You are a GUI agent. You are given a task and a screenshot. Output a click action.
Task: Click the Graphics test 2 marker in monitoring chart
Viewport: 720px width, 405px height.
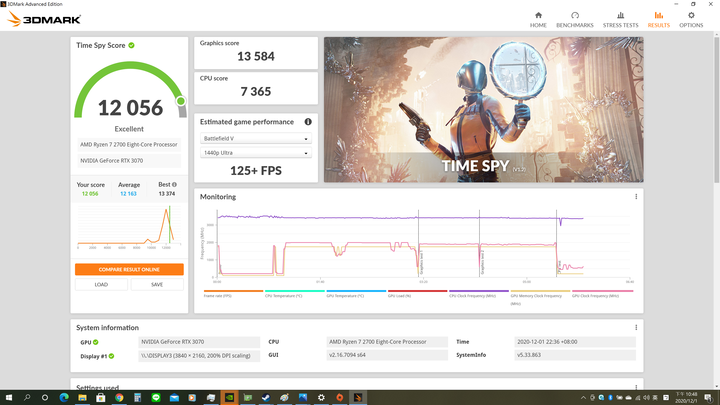pos(483,264)
